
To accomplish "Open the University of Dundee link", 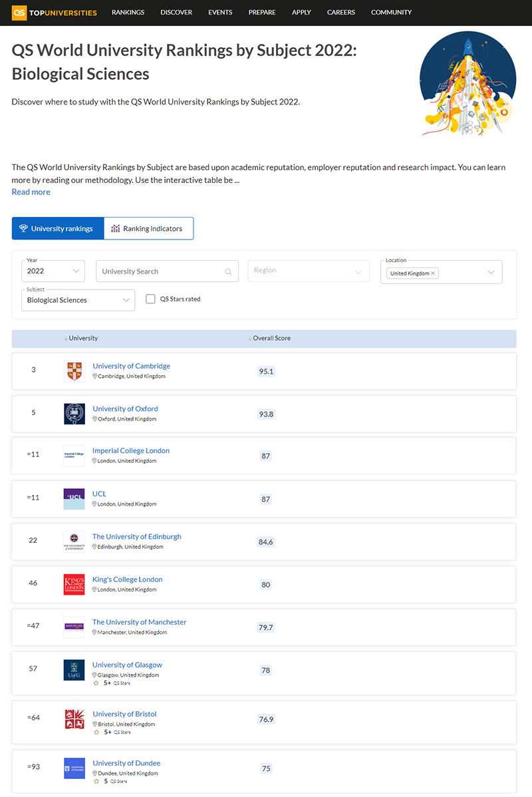I will click(126, 763).
